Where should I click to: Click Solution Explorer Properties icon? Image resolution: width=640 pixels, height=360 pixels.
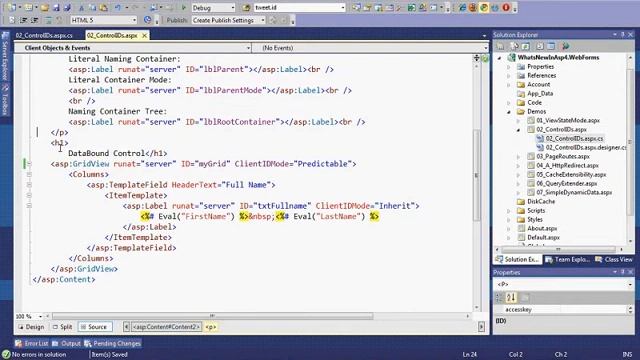coord(500,46)
